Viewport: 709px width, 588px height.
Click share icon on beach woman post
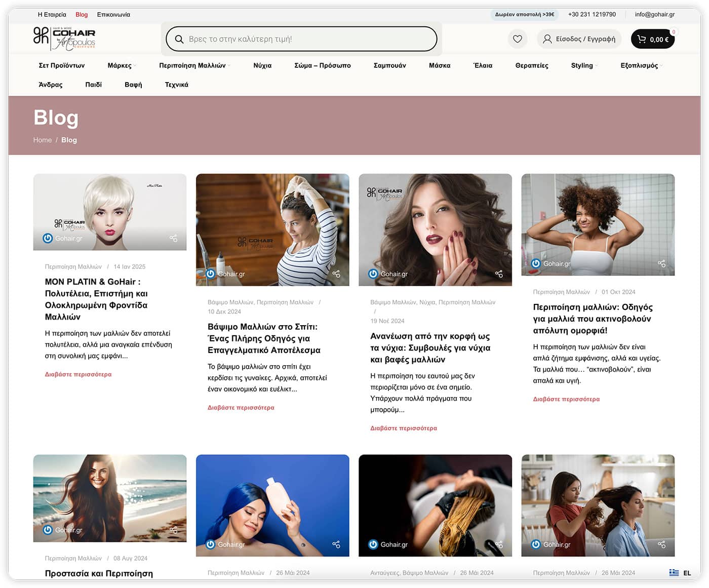[173, 530]
